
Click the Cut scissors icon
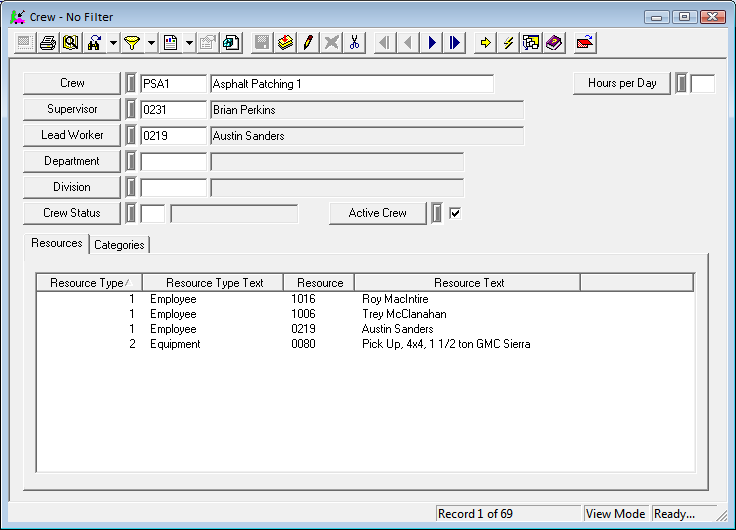tap(354, 43)
